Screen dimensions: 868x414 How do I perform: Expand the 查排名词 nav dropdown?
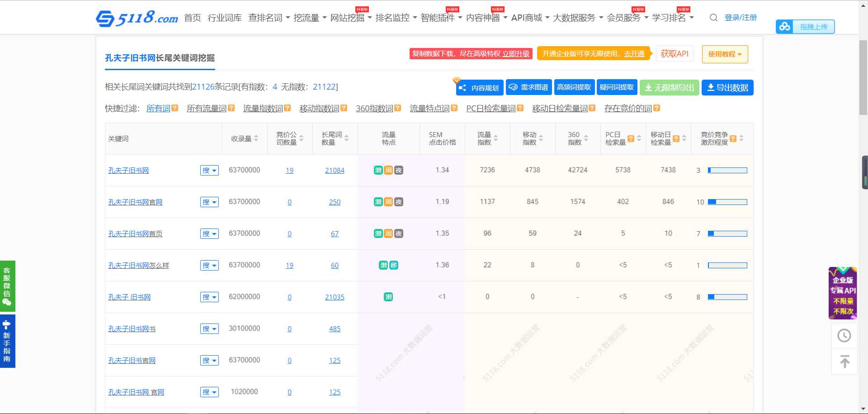(269, 18)
